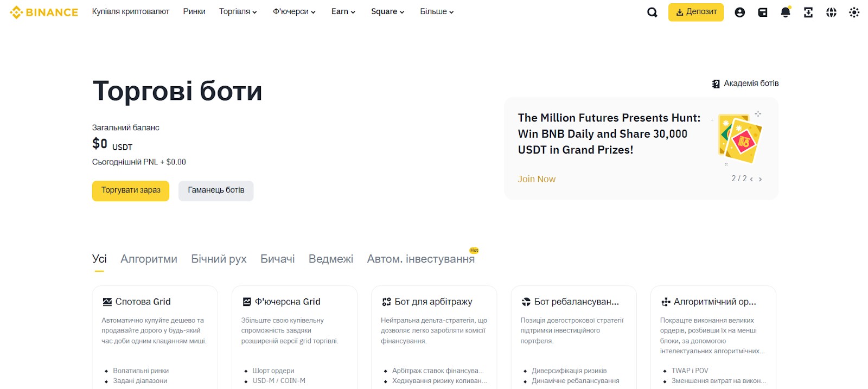Expand the Більше dropdown menu

[x=437, y=11]
